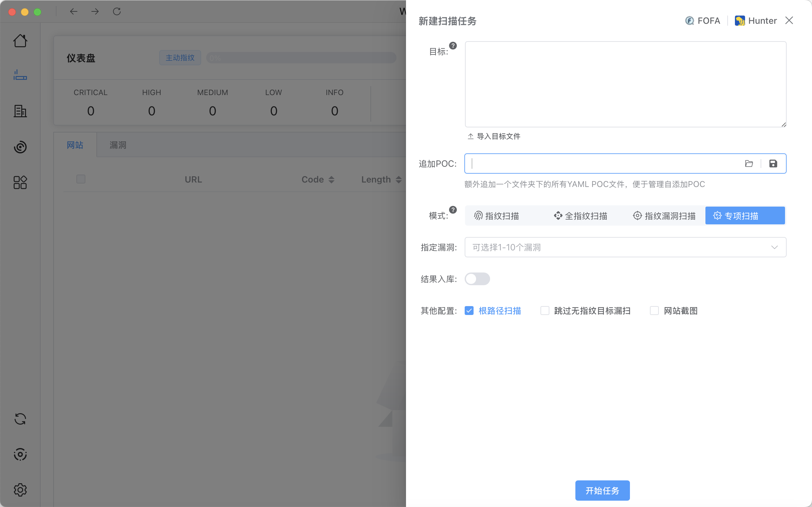The image size is (812, 507).
Task: Click the 开始任务 button
Action: click(602, 491)
